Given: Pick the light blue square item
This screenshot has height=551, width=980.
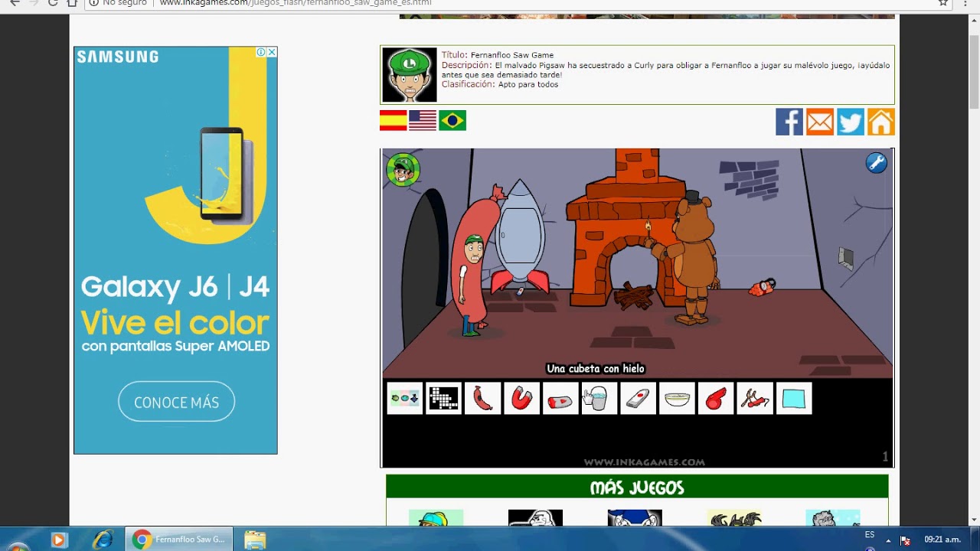Looking at the screenshot, I should (x=794, y=399).
